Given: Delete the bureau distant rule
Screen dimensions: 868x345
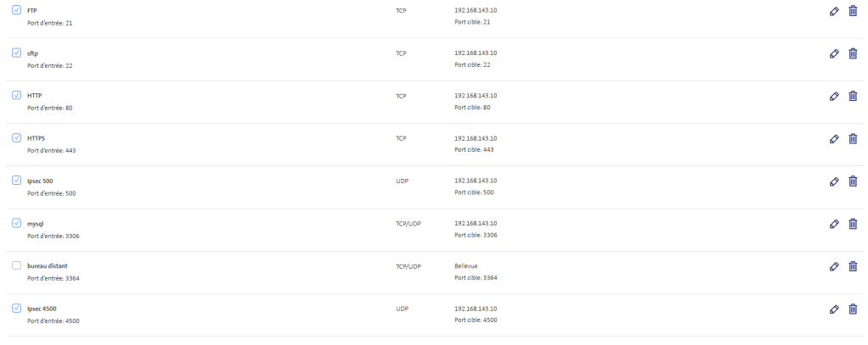Looking at the screenshot, I should 853,267.
